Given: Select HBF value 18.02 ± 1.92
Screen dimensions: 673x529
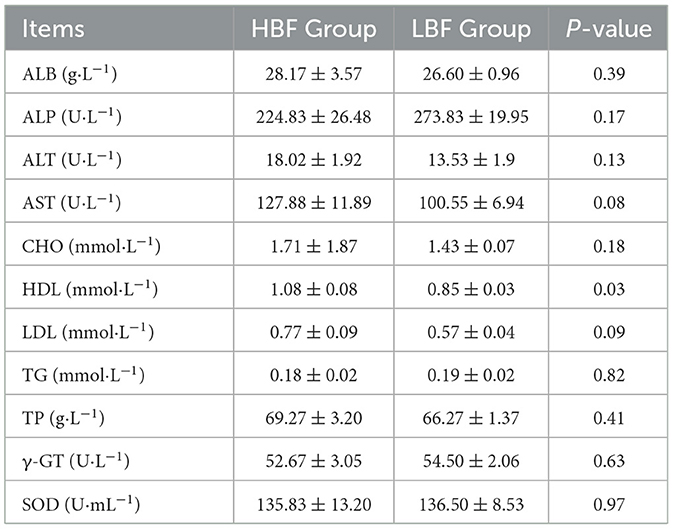Looking at the screenshot, I should [x=314, y=160].
